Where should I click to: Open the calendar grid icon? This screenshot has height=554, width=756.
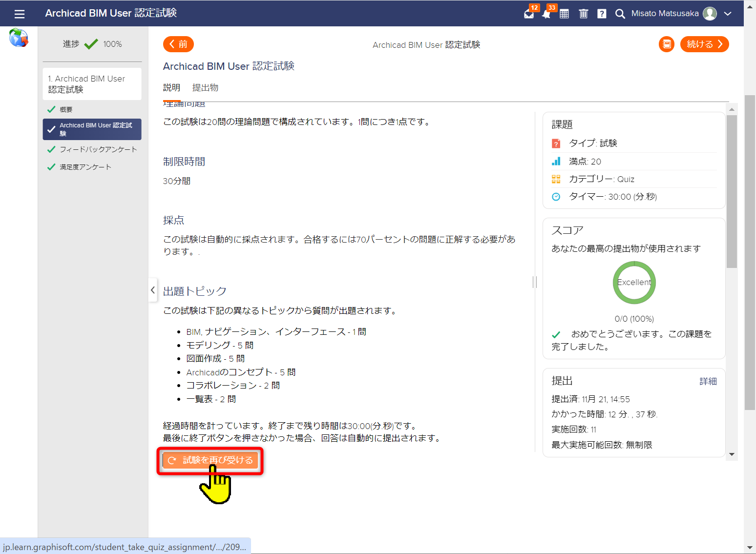(x=564, y=14)
